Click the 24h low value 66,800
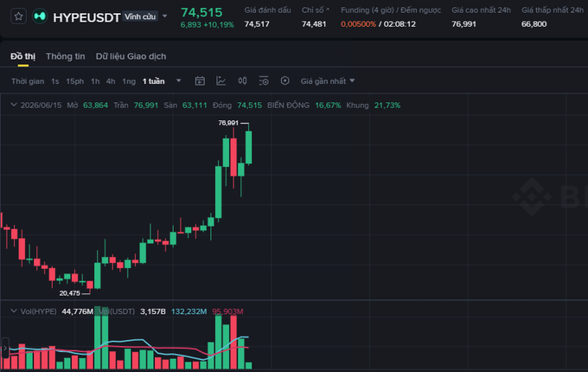The height and width of the screenshot is (372, 588). tap(534, 24)
